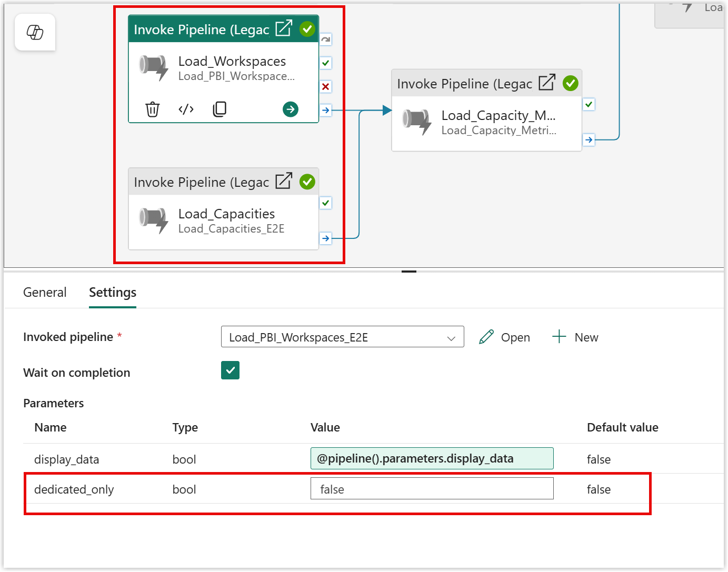Click the 'Type' column header

click(x=185, y=428)
